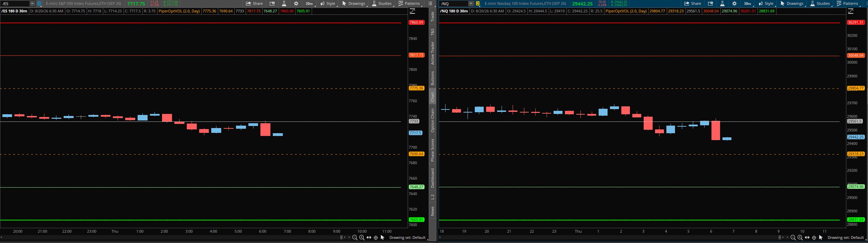Click the horizontal pan arrows icon on /NQ chart

pyautogui.click(x=807, y=237)
